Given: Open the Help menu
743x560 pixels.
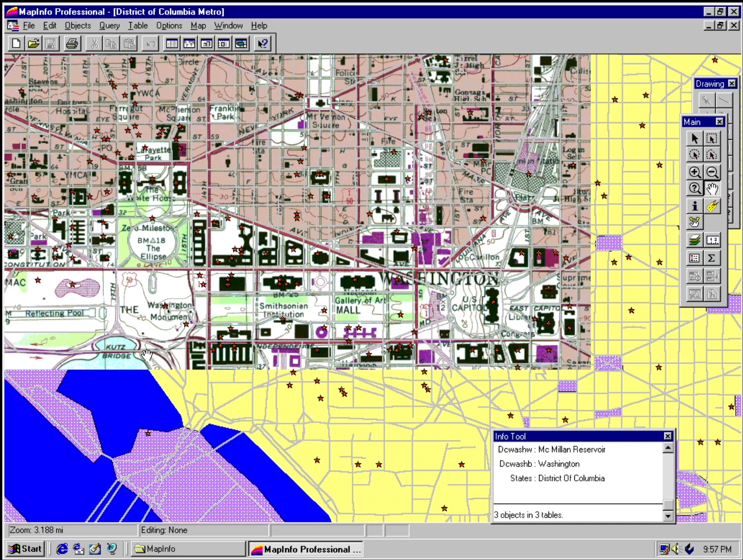Looking at the screenshot, I should click(259, 25).
